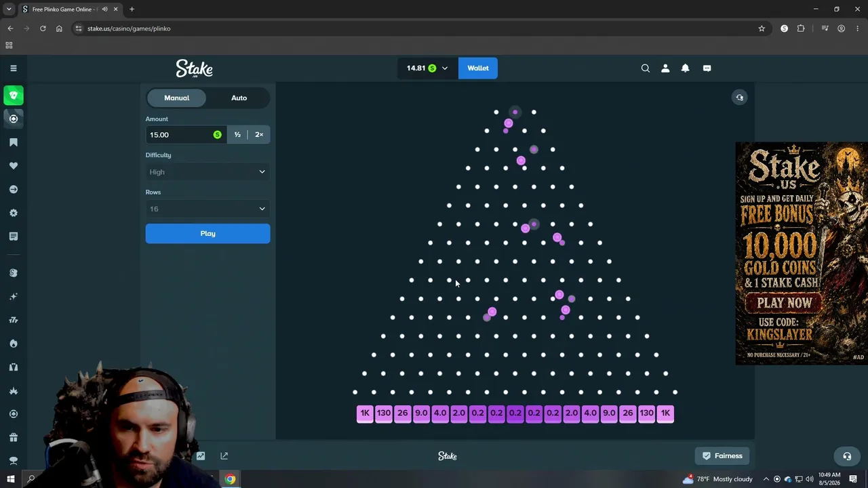Focus the bet Amount input field
The height and width of the screenshot is (488, 868).
[x=186, y=135]
